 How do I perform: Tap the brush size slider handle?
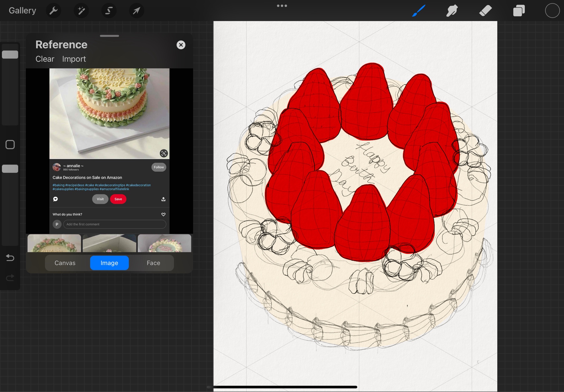point(10,54)
